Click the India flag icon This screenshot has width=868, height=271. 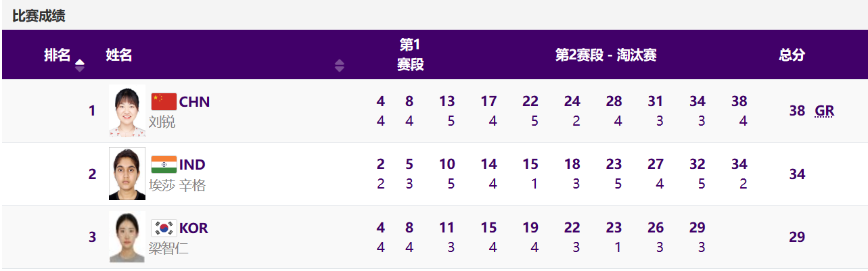(x=164, y=164)
